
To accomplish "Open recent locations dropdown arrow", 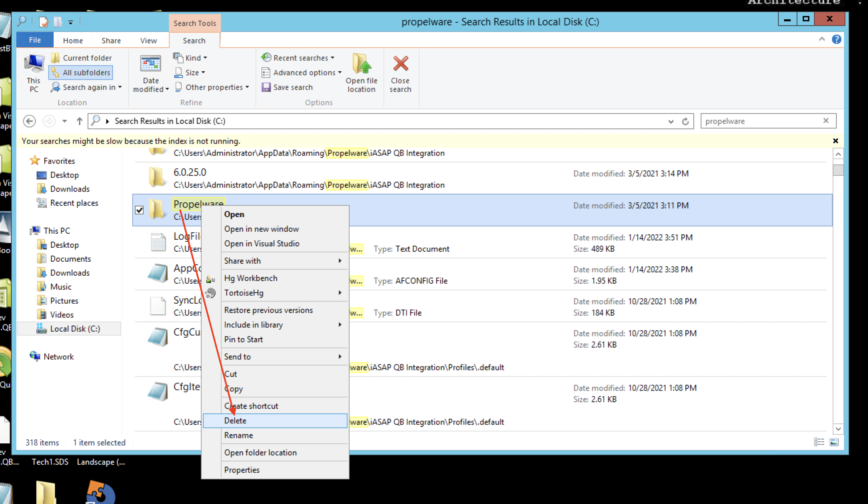I will tap(64, 121).
